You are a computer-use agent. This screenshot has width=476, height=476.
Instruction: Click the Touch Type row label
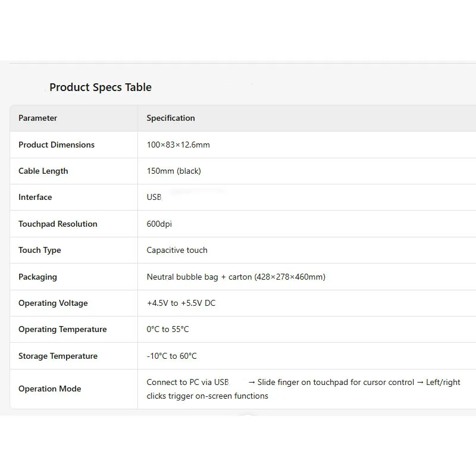39,250
